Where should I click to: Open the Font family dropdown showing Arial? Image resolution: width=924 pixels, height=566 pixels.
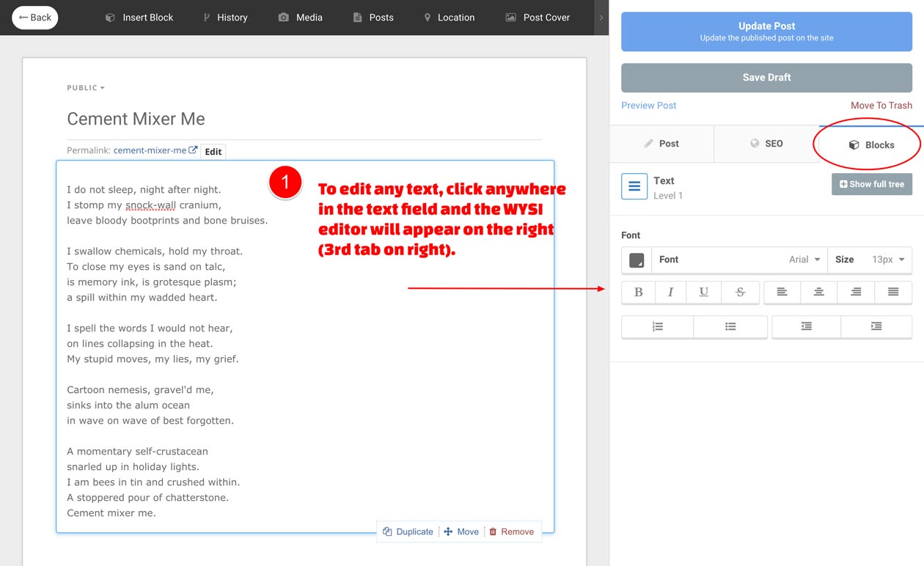(739, 260)
